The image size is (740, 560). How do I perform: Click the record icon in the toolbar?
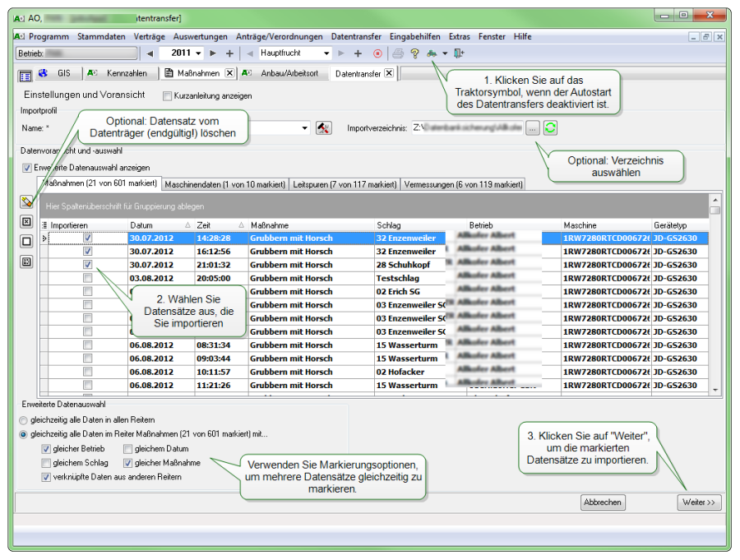tap(378, 53)
